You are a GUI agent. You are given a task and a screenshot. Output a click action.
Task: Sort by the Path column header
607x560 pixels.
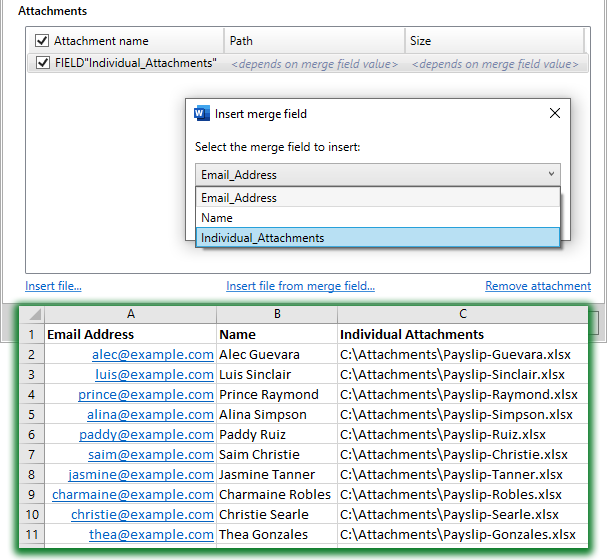(x=314, y=41)
